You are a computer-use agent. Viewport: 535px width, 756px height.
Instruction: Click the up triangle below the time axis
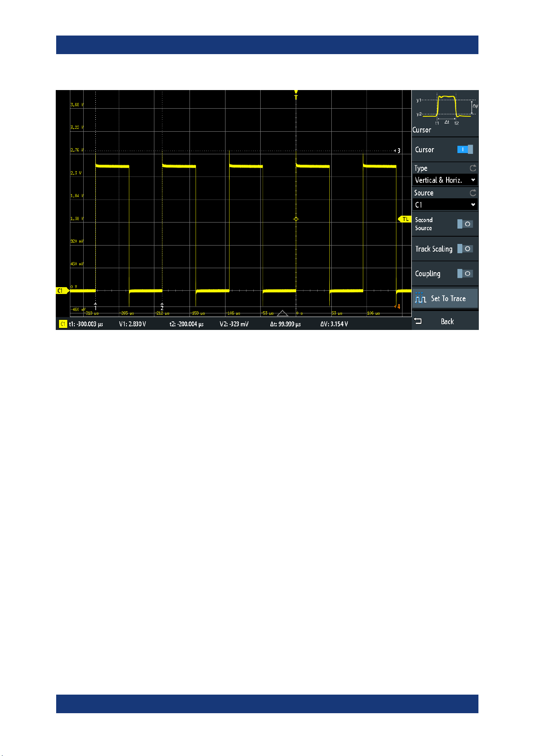pyautogui.click(x=282, y=313)
